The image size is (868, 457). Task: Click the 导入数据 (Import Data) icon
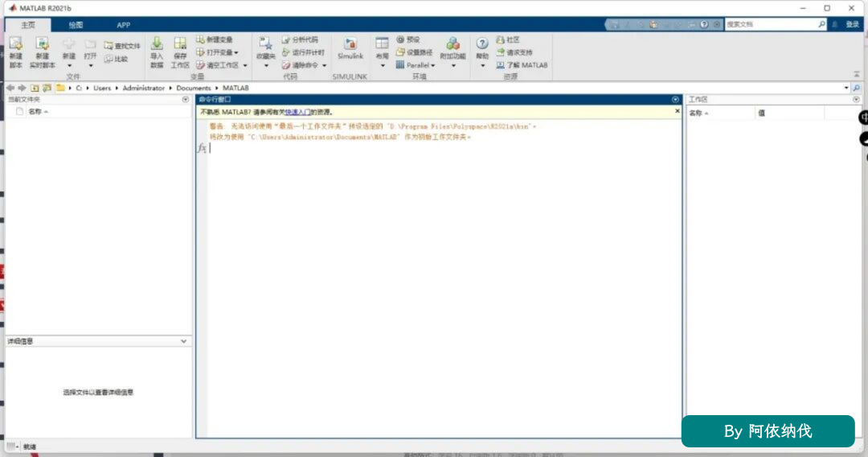157,44
